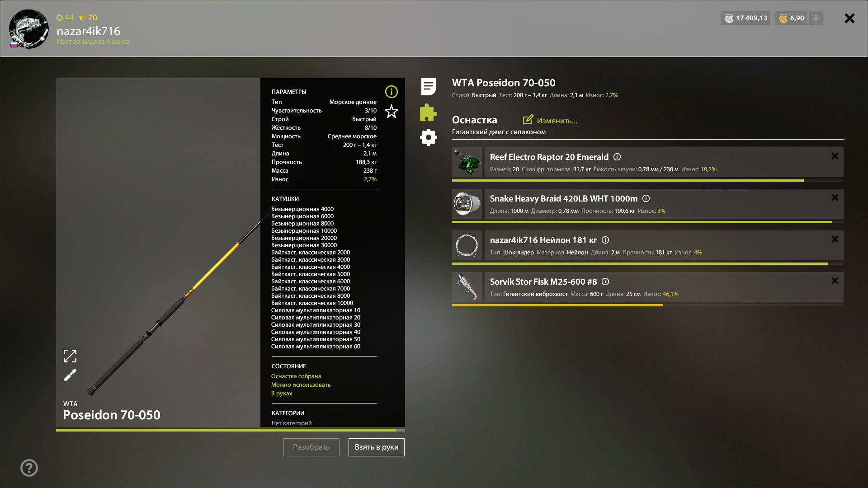
Task: Show info for Reef Electro Raptor reel
Action: click(617, 157)
